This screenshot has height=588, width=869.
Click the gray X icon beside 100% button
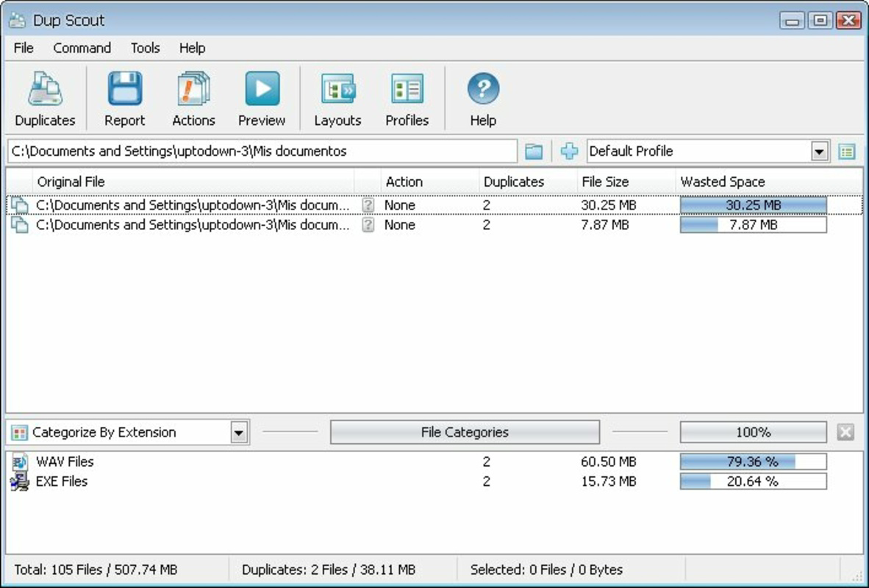pyautogui.click(x=845, y=432)
